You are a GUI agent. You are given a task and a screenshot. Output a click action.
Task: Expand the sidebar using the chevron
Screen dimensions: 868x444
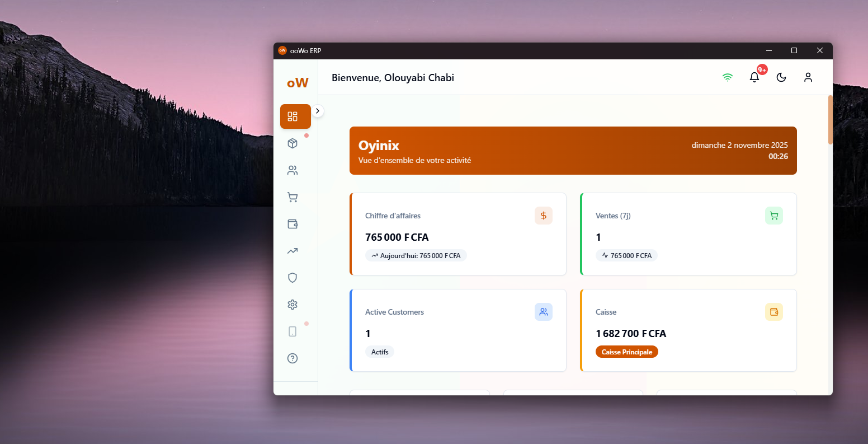pos(318,111)
